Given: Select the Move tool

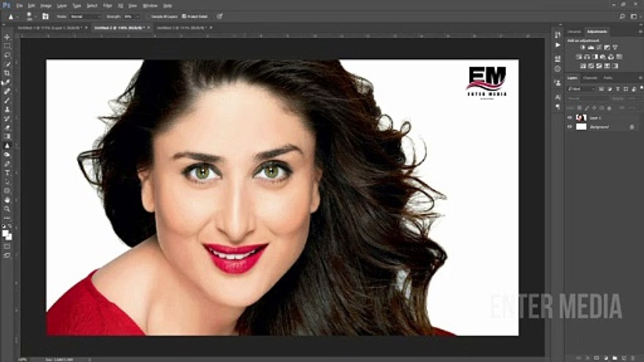Looking at the screenshot, I should 7,37.
